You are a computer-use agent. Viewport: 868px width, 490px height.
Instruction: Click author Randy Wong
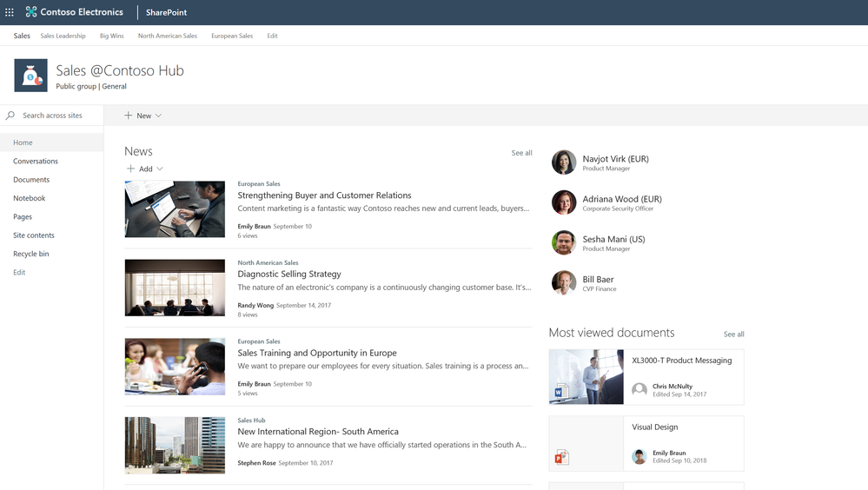coord(255,305)
